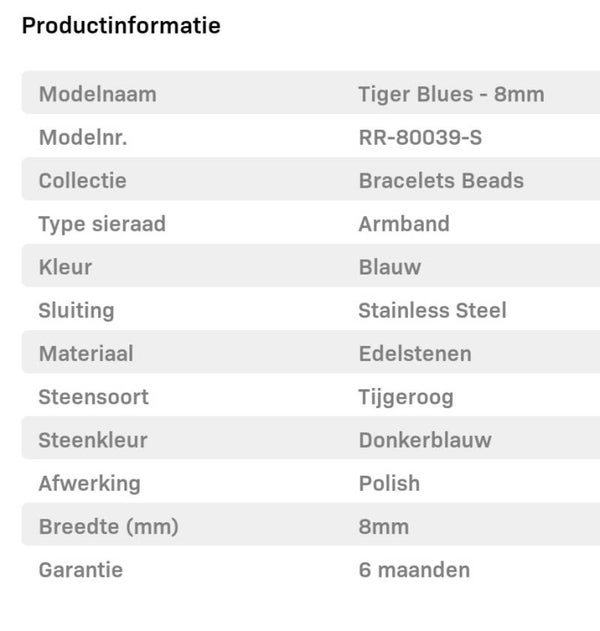Click the Bracelets Beads collection value

pos(441,181)
